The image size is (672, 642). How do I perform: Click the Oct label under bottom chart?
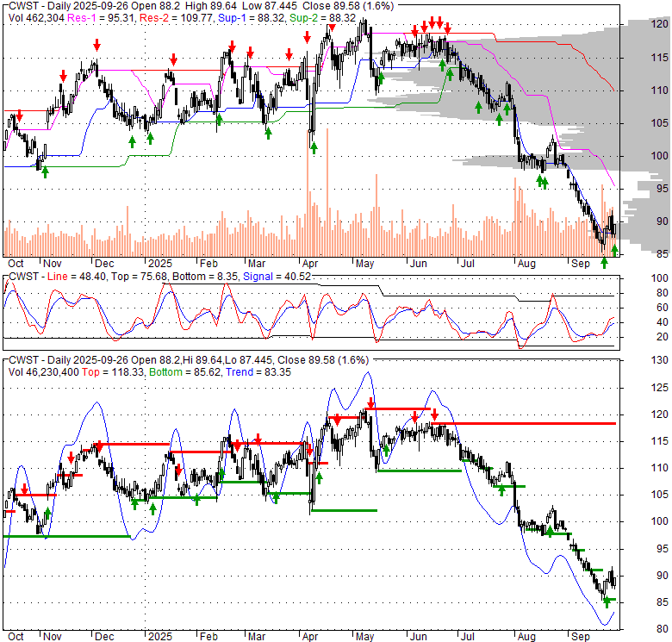click(16, 637)
